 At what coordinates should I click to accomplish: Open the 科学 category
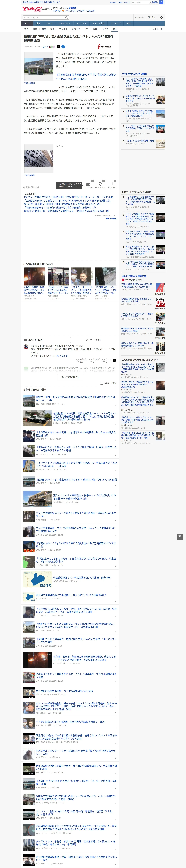(95, 29)
